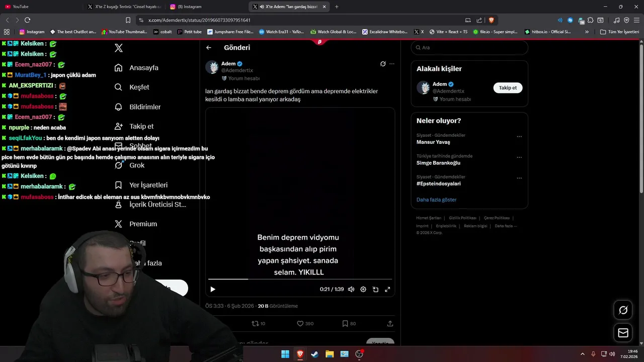Screen dimensions: 644x362
Task: Repost the post with 10 reposts
Action: [258, 323]
